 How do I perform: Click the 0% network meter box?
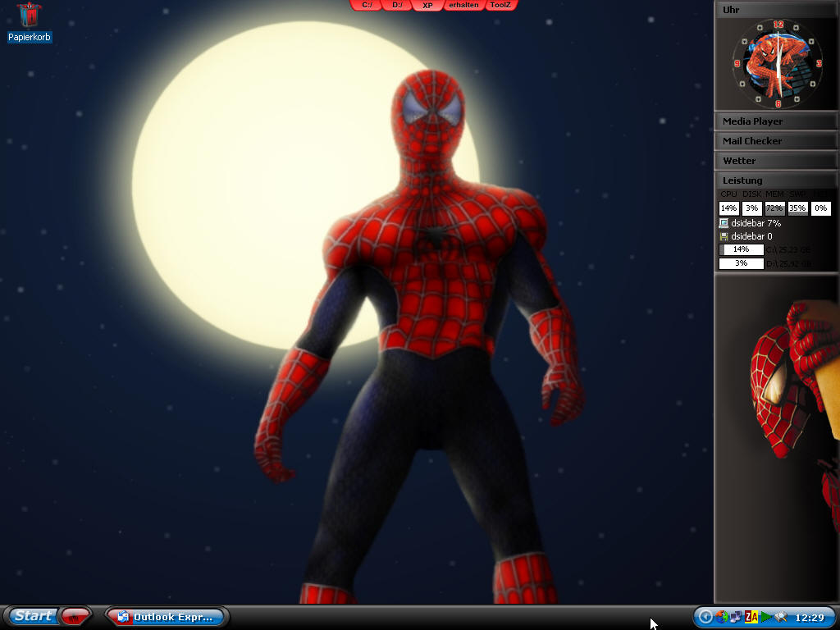click(820, 208)
